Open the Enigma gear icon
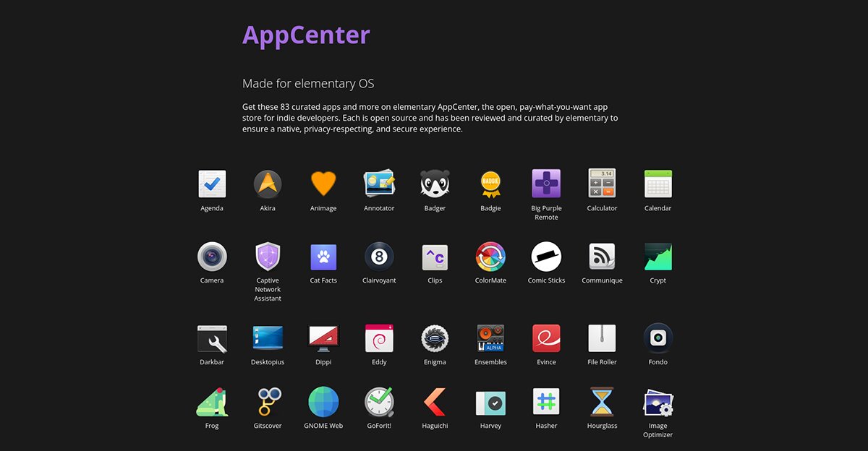Image resolution: width=868 pixels, height=451 pixels. (435, 338)
